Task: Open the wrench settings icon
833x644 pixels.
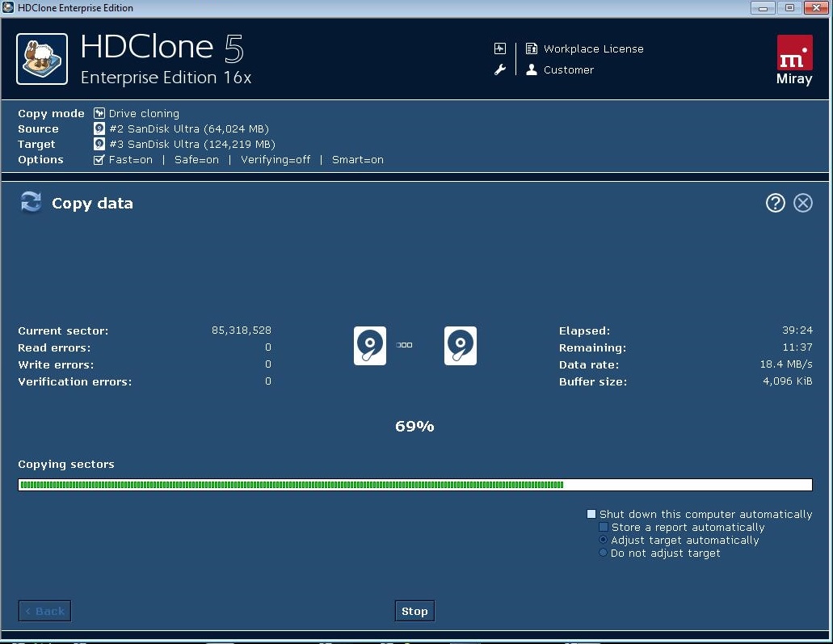Action: (x=500, y=70)
